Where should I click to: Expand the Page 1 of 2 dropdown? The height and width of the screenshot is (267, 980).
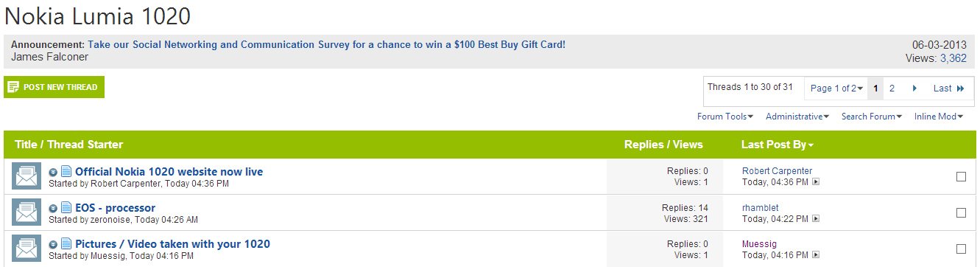point(836,89)
